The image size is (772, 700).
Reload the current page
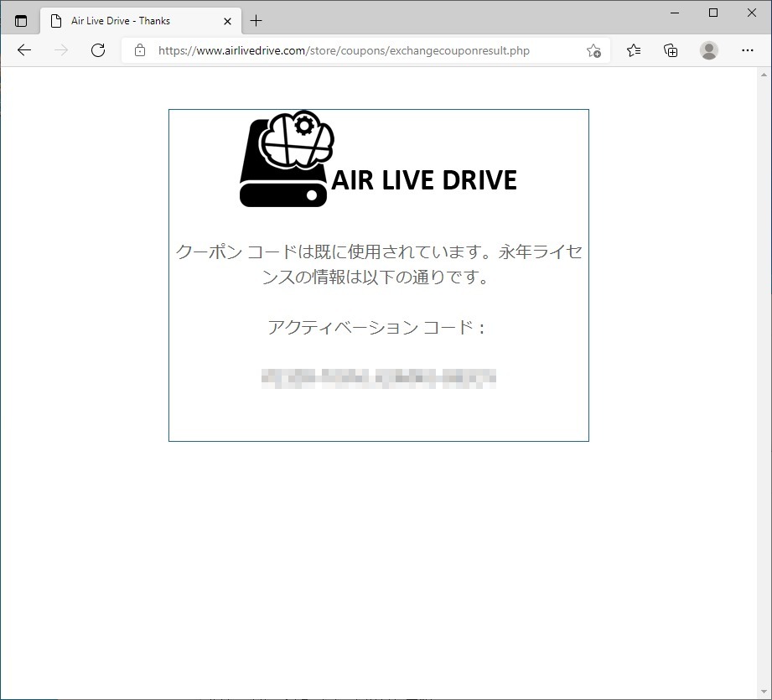[x=98, y=50]
